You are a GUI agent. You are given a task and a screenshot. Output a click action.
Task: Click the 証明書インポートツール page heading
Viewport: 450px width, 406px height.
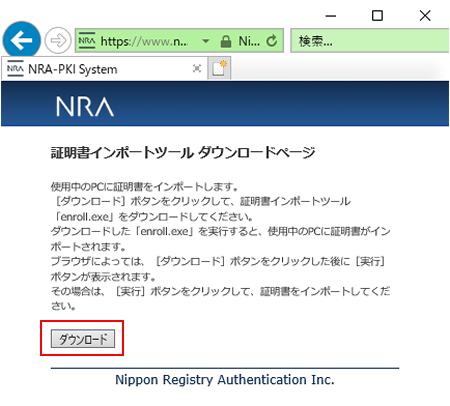tap(122, 153)
